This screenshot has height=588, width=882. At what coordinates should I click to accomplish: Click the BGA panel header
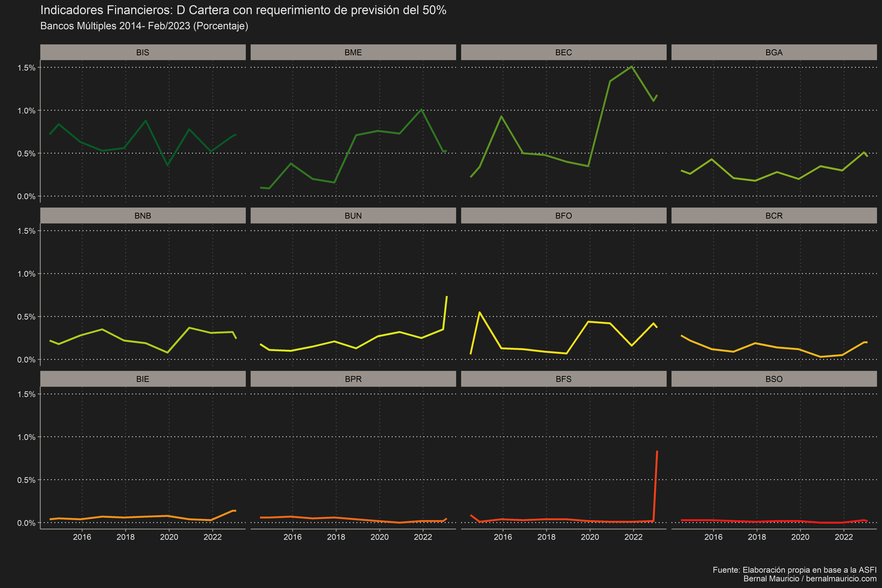(x=774, y=52)
